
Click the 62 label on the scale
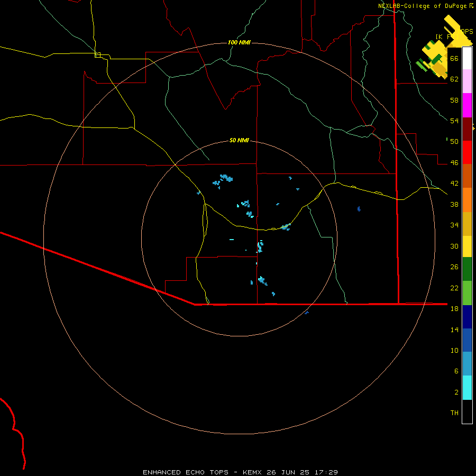(454, 79)
